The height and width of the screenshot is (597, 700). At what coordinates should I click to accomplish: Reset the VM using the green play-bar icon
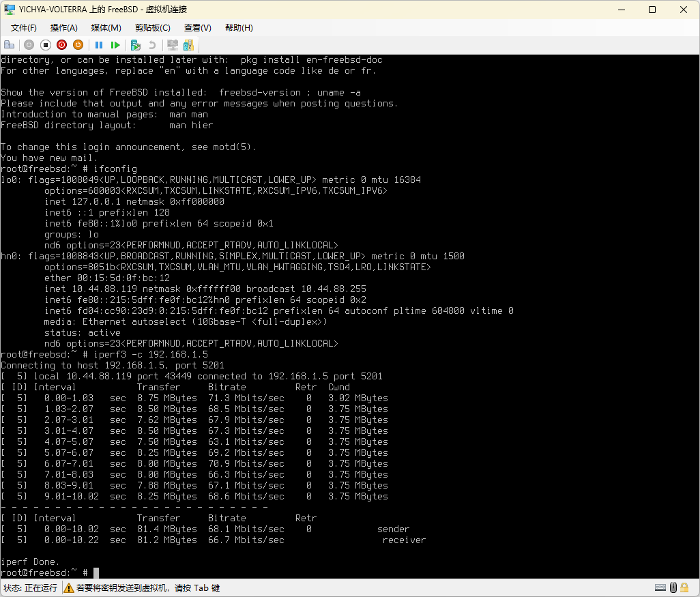click(x=115, y=44)
